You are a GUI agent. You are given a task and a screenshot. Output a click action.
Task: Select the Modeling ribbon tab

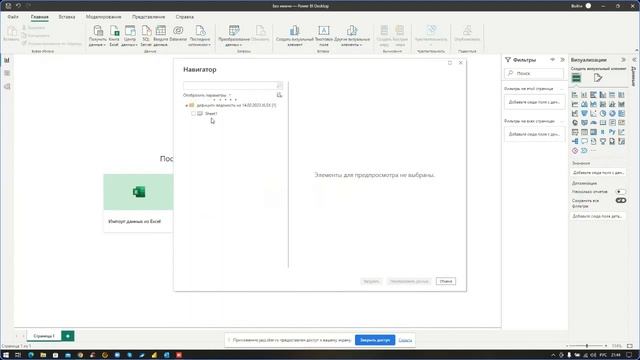coord(103,17)
